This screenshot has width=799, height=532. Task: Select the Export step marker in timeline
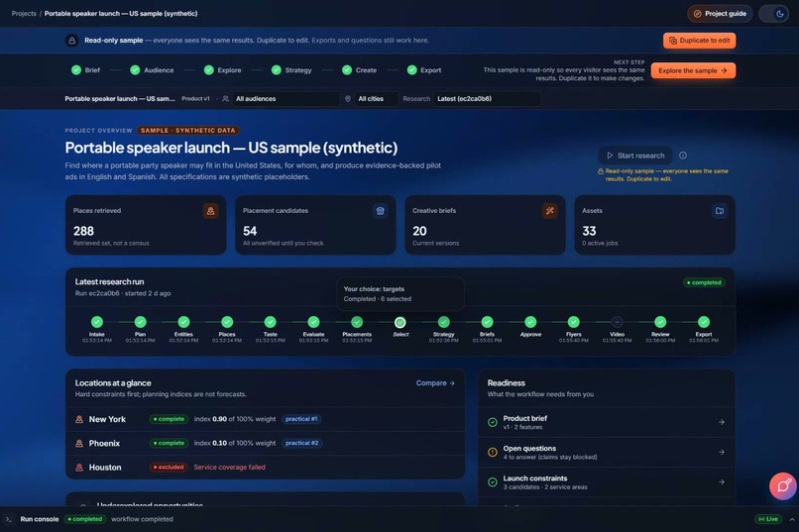click(x=703, y=322)
